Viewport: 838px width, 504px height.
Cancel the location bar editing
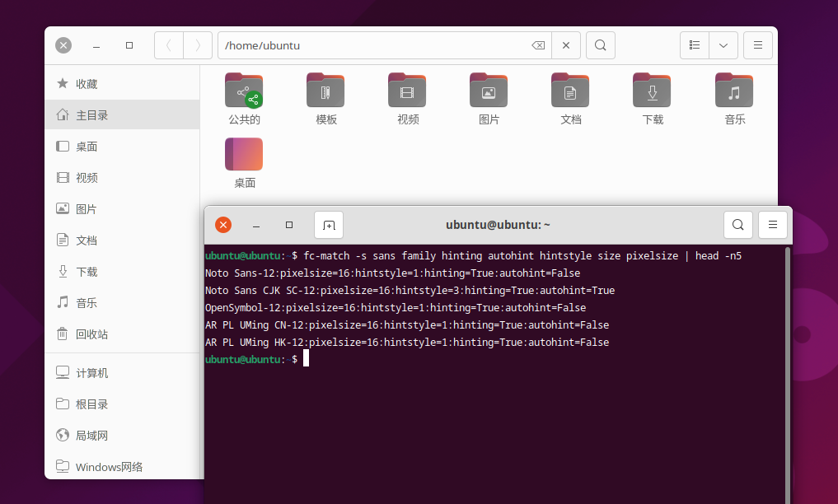566,45
